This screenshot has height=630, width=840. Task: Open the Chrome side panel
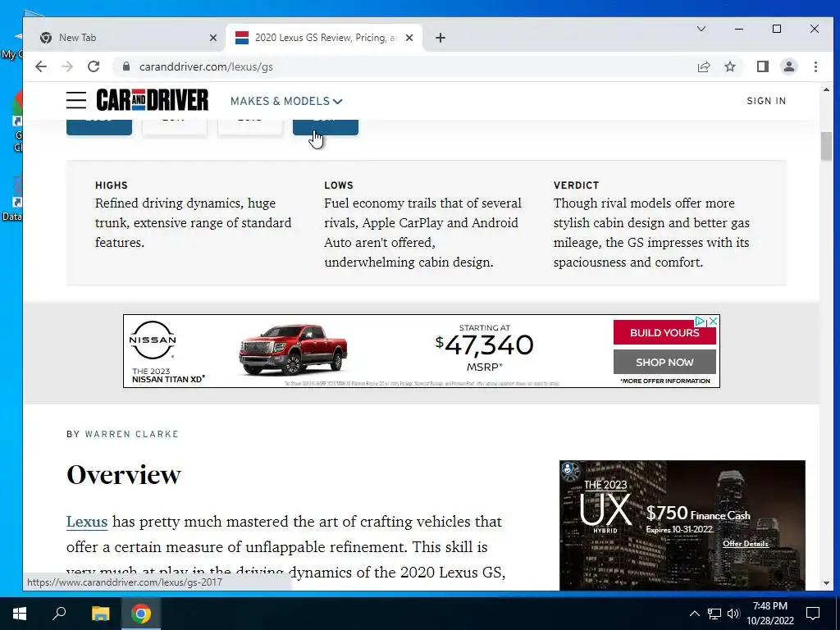762,66
